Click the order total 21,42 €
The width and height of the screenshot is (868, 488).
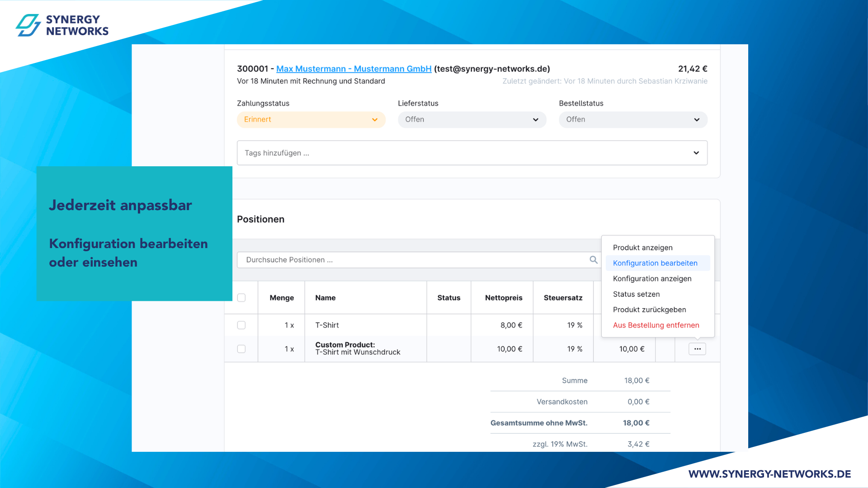pyautogui.click(x=693, y=69)
